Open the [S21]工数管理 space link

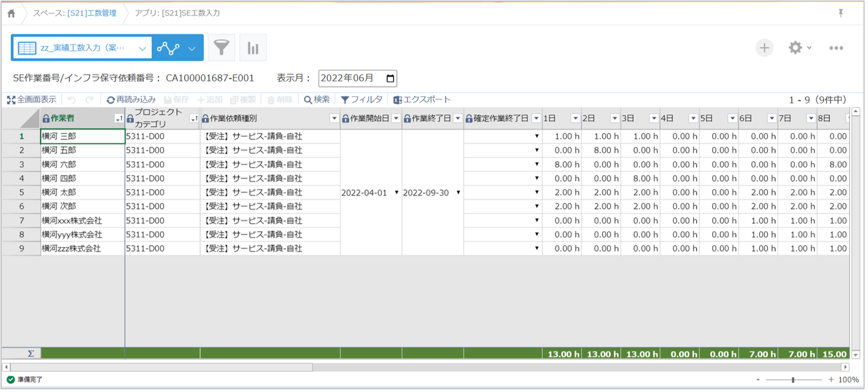pos(91,13)
